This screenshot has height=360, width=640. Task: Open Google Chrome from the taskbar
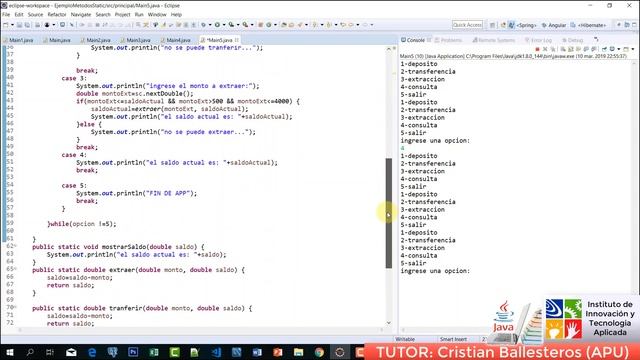coord(319,352)
